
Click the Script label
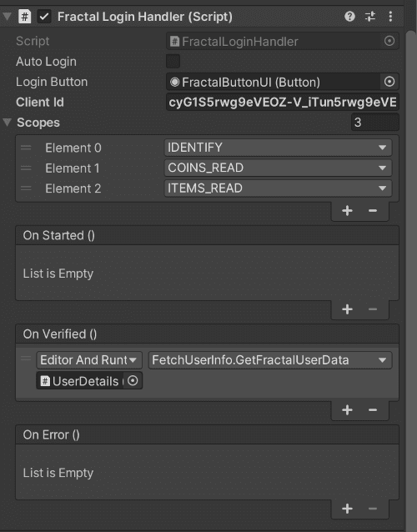tap(33, 41)
